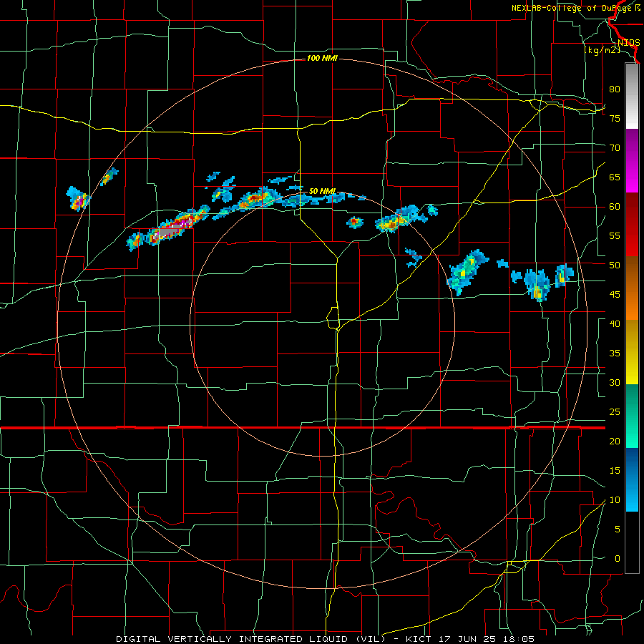Click the 50 NMI range ring label
The image size is (644, 644).
click(322, 191)
